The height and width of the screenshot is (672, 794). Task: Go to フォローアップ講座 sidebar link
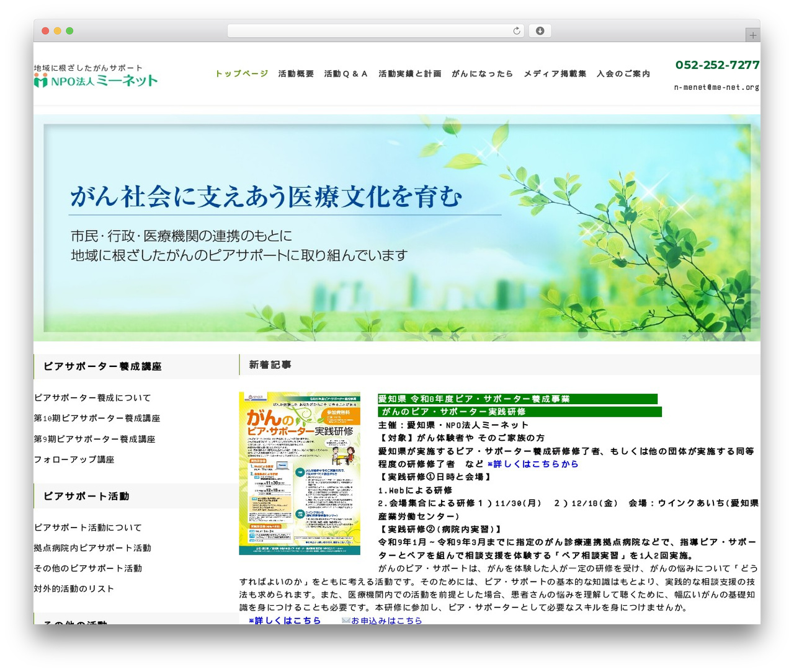pyautogui.click(x=74, y=459)
